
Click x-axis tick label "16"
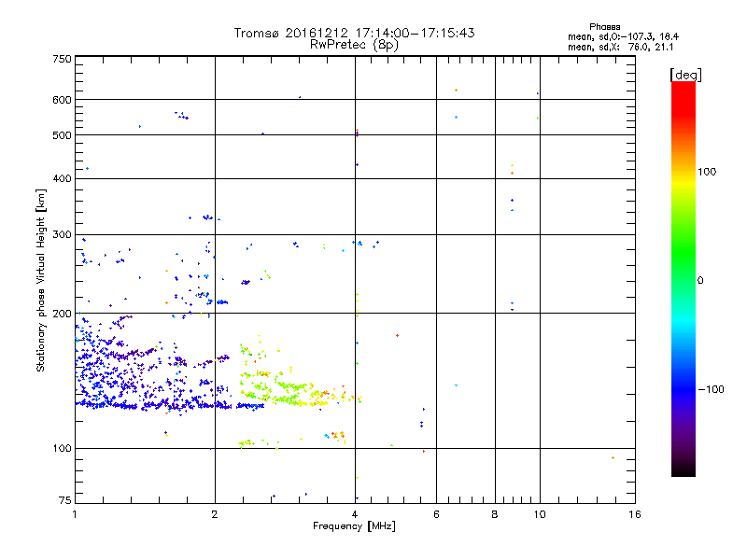[635, 514]
